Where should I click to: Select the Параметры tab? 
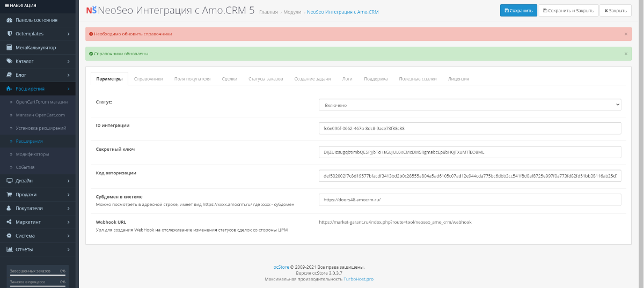pos(109,79)
